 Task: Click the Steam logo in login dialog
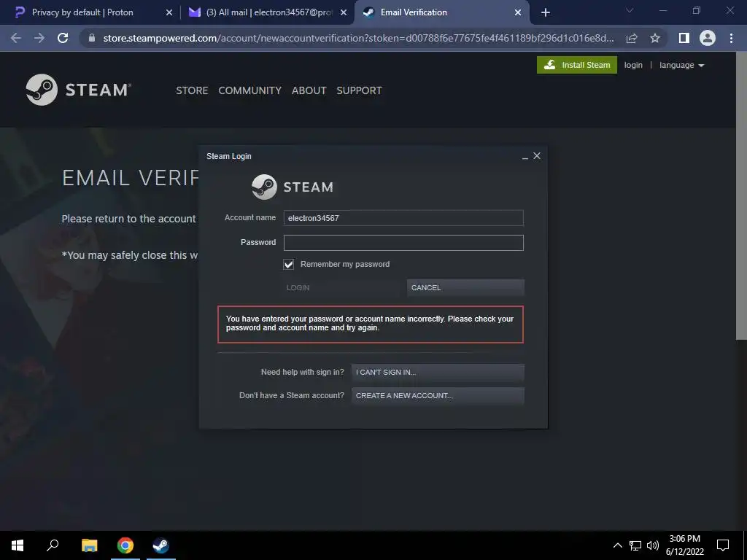click(x=293, y=187)
